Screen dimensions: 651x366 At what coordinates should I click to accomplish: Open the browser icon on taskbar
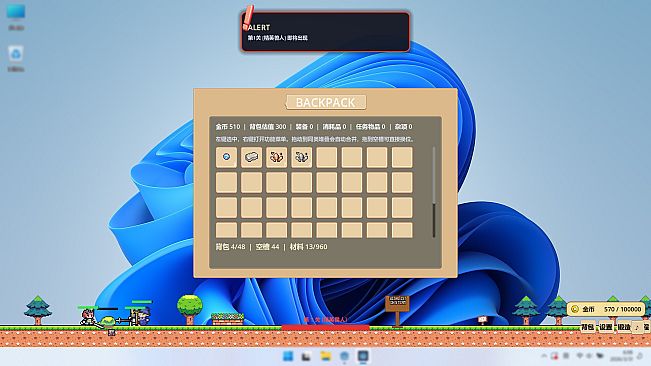pyautogui.click(x=344, y=356)
